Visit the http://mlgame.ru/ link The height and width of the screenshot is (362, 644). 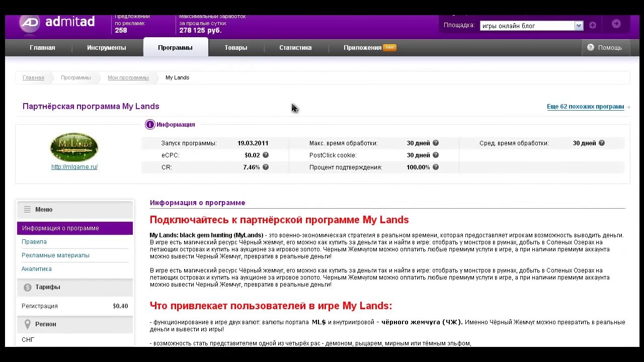coord(74,167)
